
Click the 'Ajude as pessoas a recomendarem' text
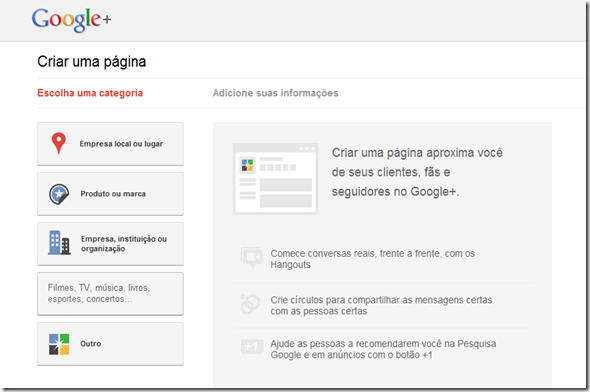(x=383, y=349)
